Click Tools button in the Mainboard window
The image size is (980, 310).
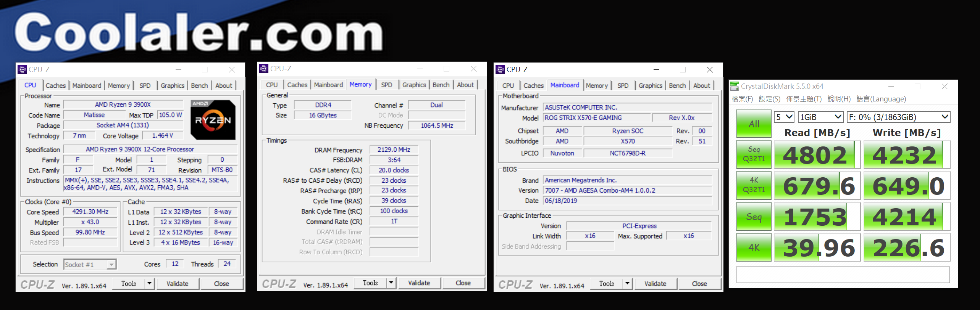[x=607, y=284]
